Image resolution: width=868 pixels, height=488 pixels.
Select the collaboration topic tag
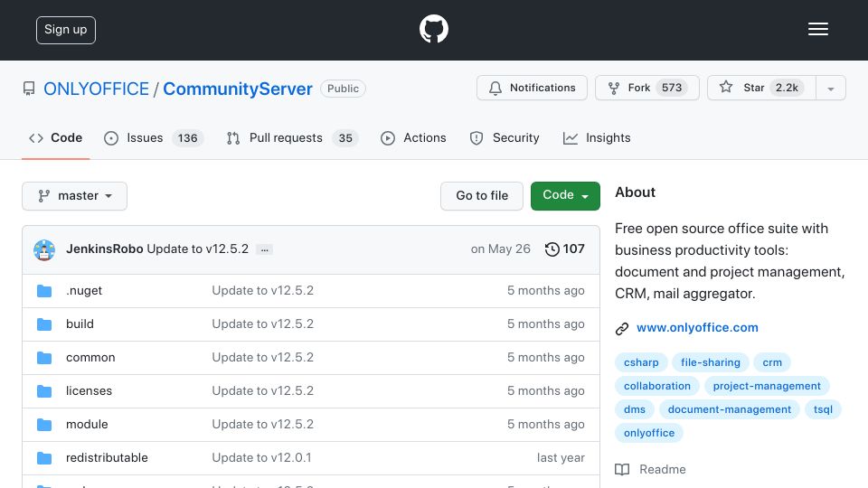click(657, 386)
